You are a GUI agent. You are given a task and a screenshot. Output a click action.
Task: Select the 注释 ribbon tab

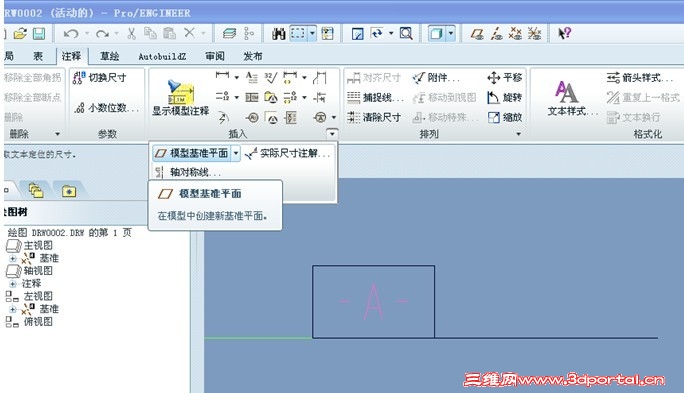[x=71, y=56]
